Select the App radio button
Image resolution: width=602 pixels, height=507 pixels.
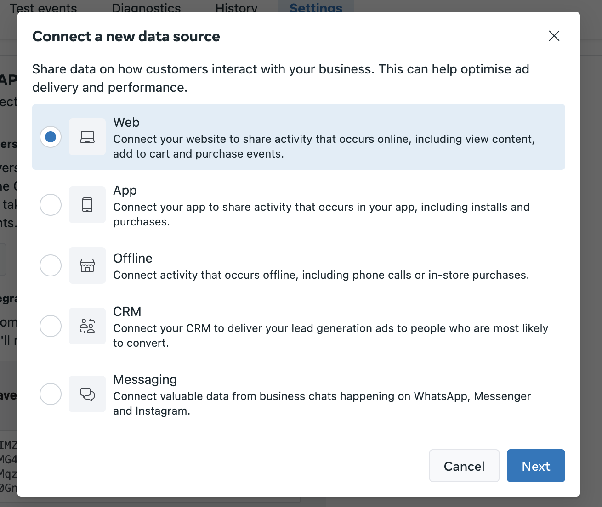[50, 205]
